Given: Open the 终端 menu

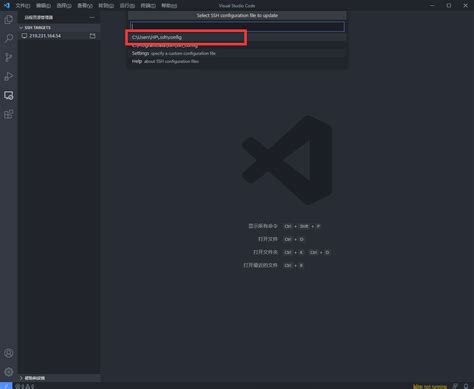Looking at the screenshot, I should pos(148,6).
